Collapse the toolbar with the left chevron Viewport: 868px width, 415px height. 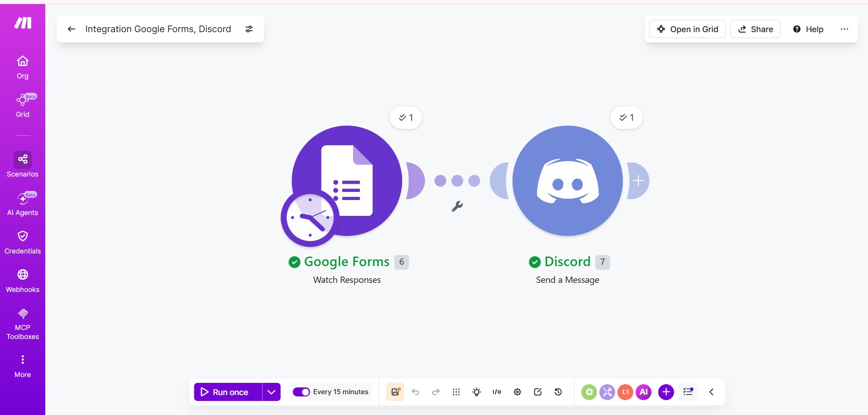(711, 392)
